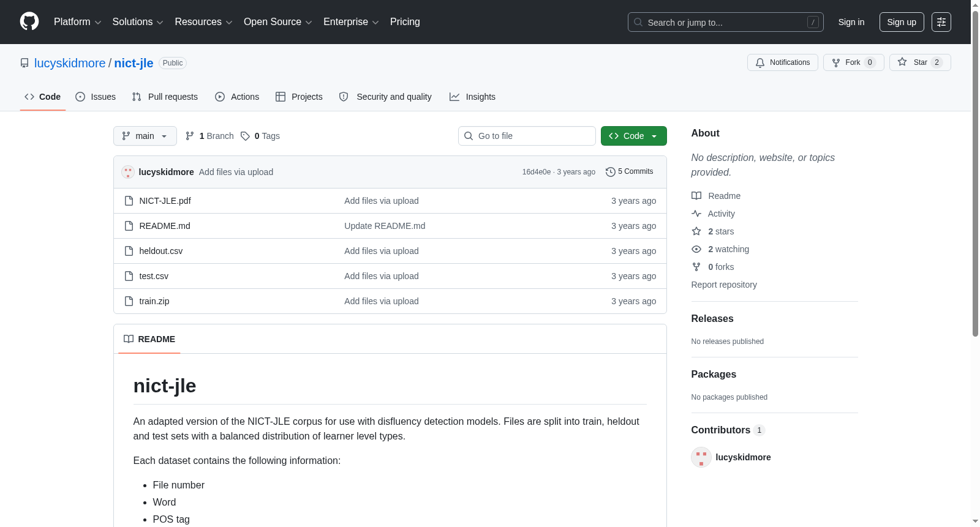Click the watching eye icon

(696, 249)
